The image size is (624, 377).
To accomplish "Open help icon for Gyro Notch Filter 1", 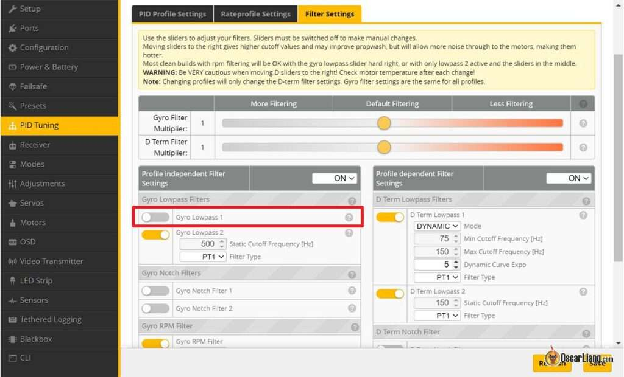I will tap(352, 291).
